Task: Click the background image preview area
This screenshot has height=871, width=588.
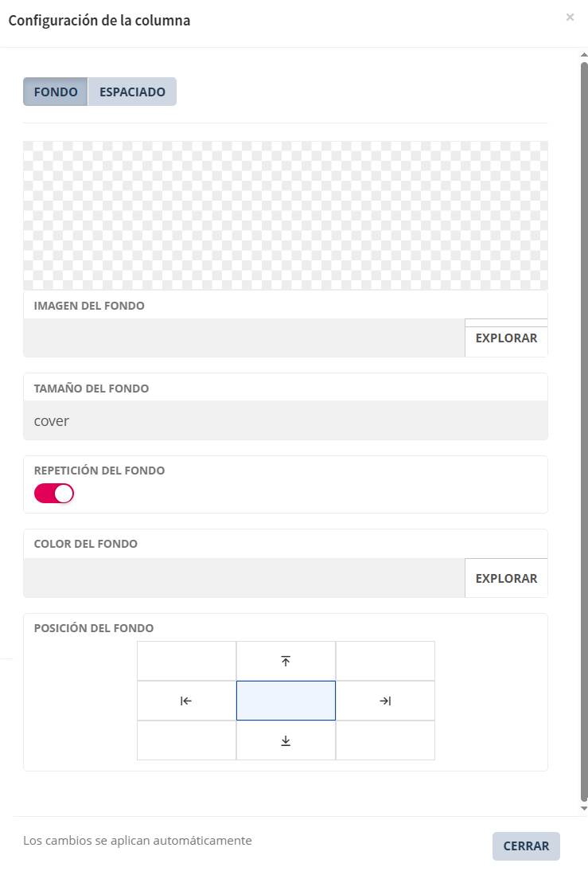Action: point(286,216)
